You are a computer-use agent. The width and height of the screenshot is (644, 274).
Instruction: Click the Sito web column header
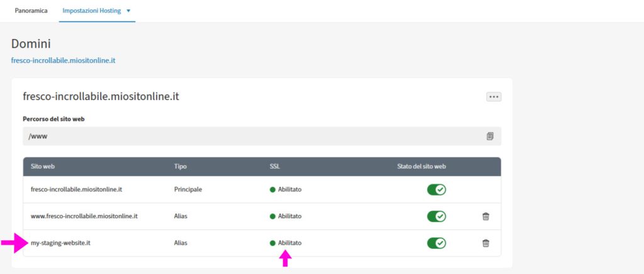tap(43, 167)
